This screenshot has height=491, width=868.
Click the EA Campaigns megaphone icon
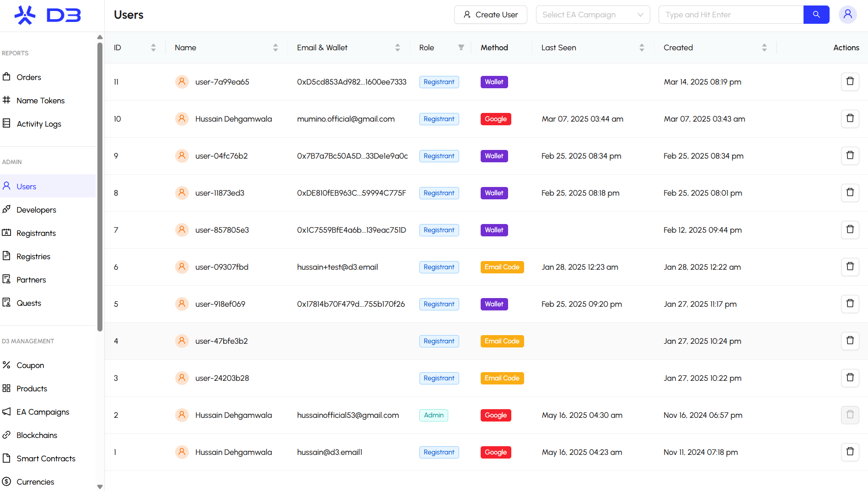(x=6, y=411)
